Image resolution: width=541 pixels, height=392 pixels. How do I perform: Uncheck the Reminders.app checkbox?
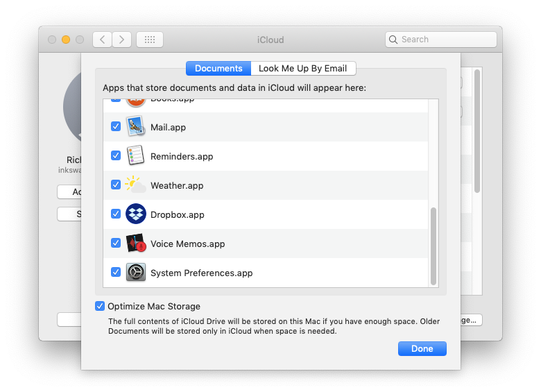coord(116,155)
